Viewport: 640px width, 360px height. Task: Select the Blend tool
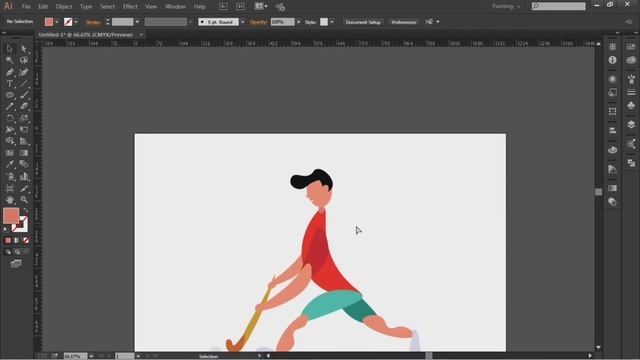pyautogui.click(x=24, y=164)
